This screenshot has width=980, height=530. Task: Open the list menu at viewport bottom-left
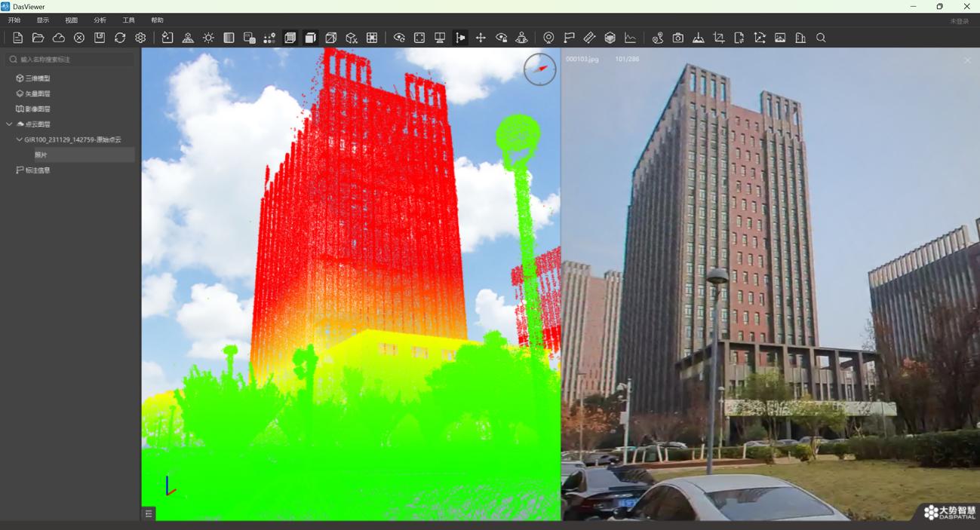[149, 513]
